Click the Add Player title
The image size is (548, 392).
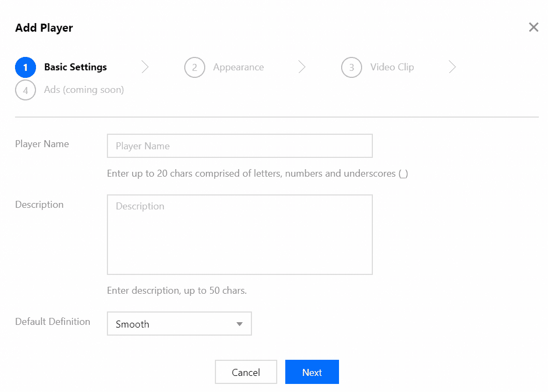44,28
